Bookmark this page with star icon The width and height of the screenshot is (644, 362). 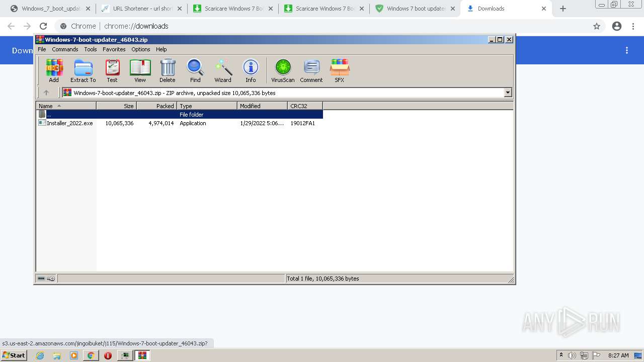597,26
